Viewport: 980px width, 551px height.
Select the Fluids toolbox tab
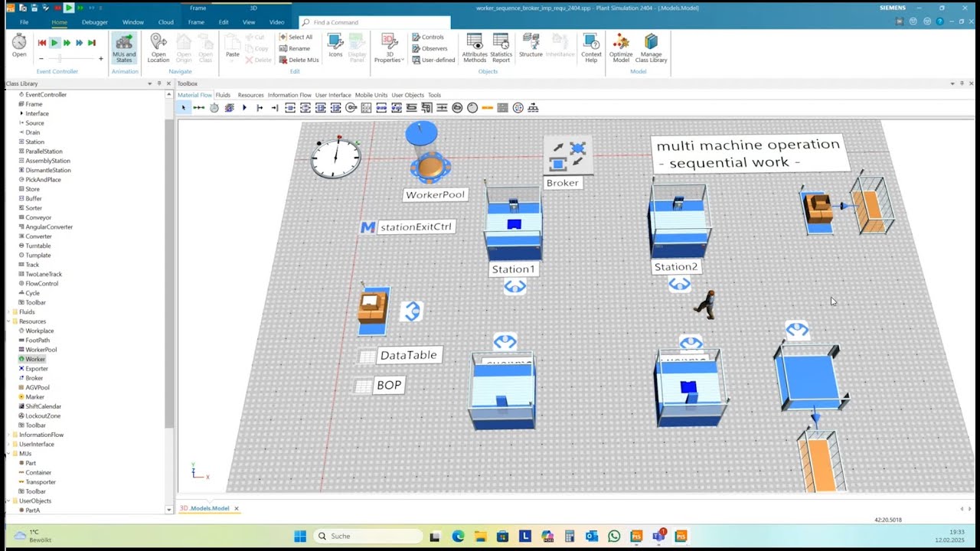pyautogui.click(x=223, y=95)
